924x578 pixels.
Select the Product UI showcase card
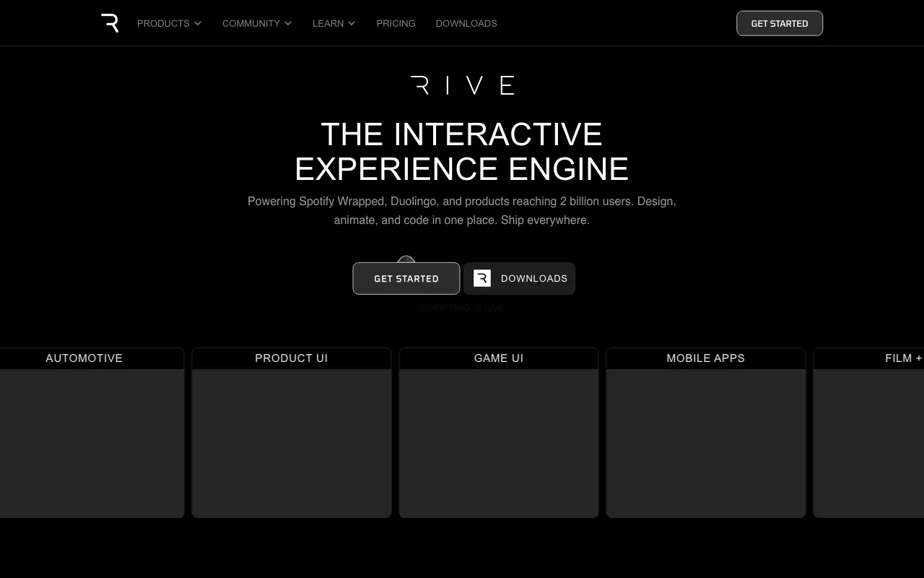pyautogui.click(x=292, y=433)
